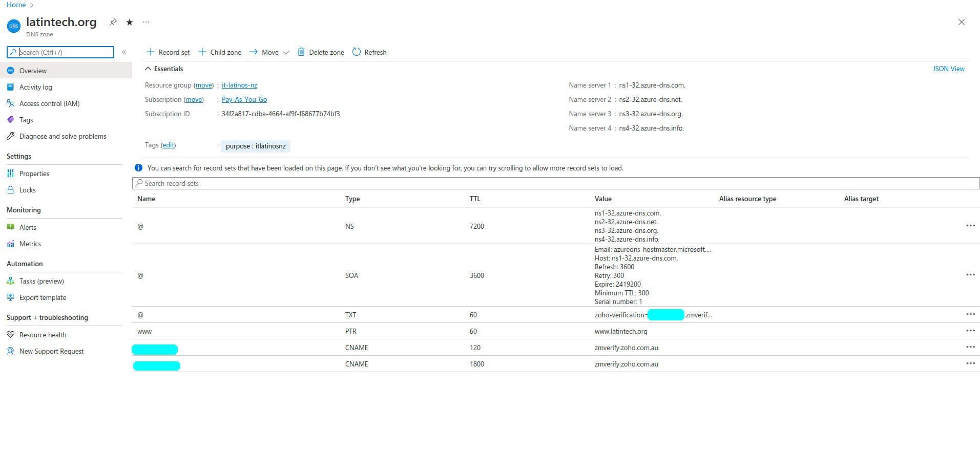Open context menu for CNAME TTL 120 row
Image resolution: width=980 pixels, height=454 pixels.
coord(970,347)
